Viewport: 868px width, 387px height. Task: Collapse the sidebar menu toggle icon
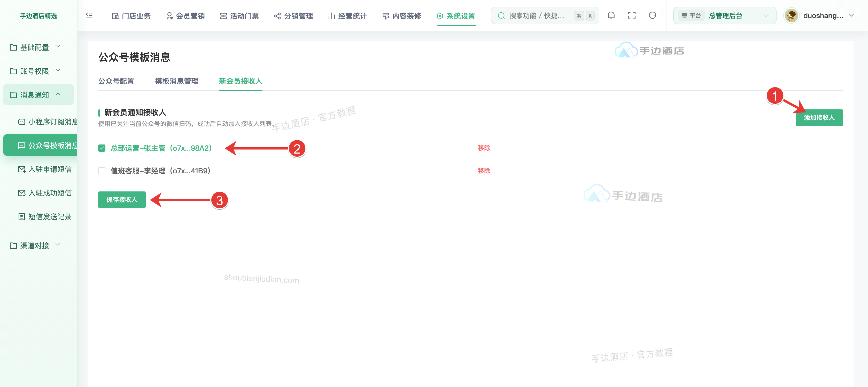89,15
